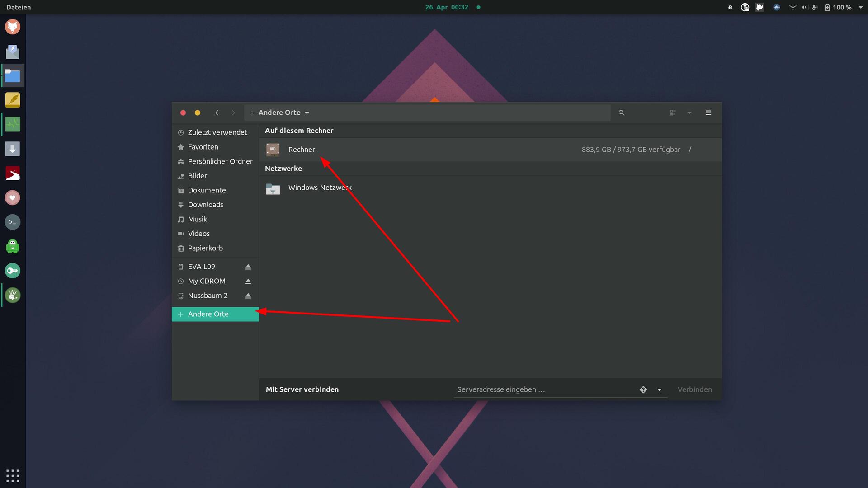Expand view options dropdown arrow
This screenshot has width=868, height=488.
point(689,113)
